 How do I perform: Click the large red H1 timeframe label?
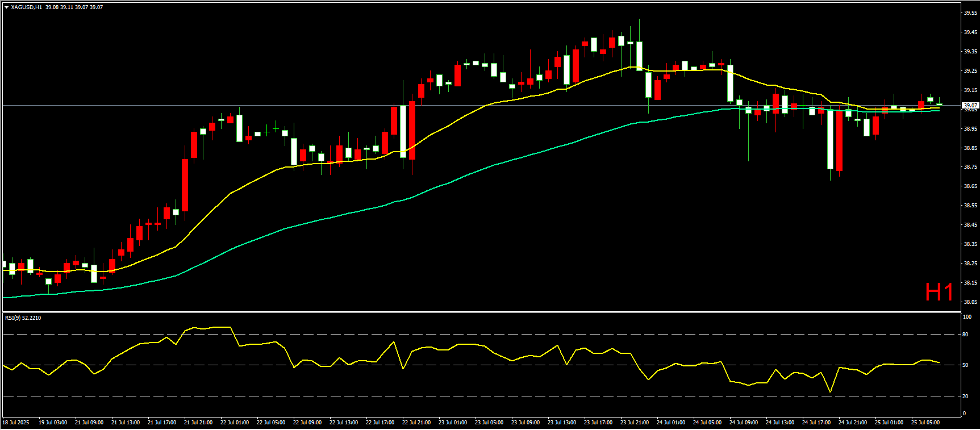click(939, 293)
